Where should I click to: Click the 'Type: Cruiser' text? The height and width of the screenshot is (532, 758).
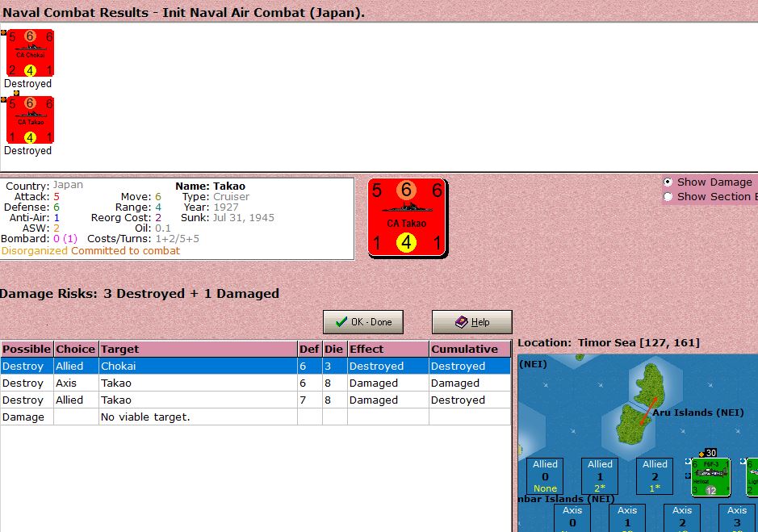tap(216, 197)
